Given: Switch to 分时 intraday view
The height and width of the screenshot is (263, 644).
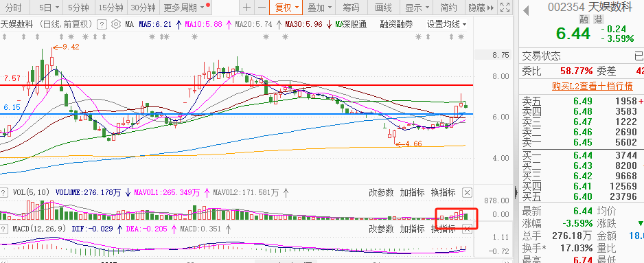Looking at the screenshot, I should pyautogui.click(x=14, y=8).
